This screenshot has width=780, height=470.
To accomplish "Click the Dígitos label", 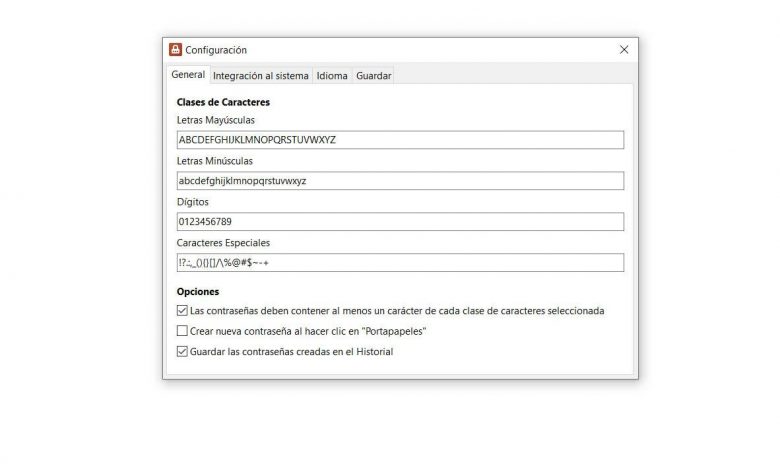I will pyautogui.click(x=193, y=202).
